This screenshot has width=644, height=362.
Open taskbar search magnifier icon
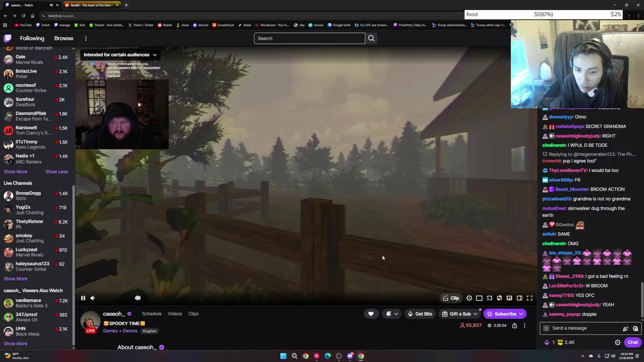[x=294, y=356]
